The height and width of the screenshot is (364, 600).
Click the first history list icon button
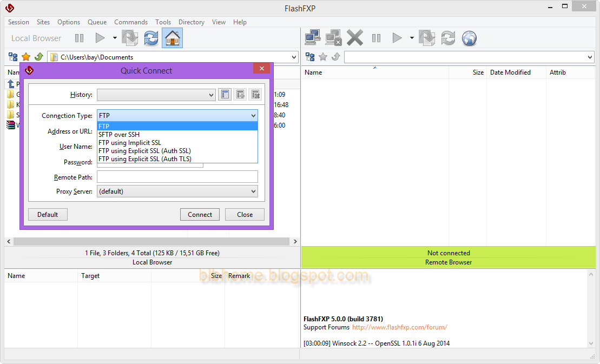pos(225,95)
